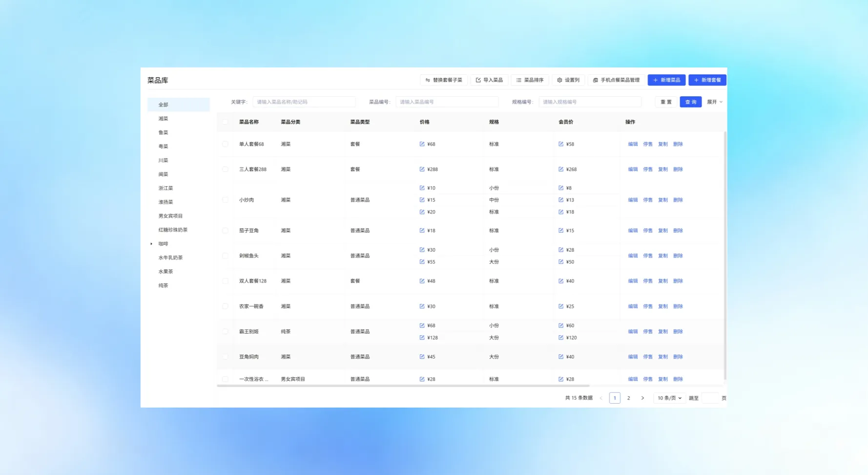Focus the 关键字 keyword input field
The image size is (868, 475).
click(x=304, y=102)
